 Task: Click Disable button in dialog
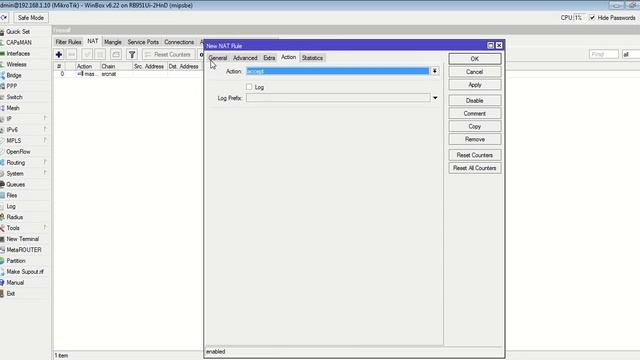[475, 100]
